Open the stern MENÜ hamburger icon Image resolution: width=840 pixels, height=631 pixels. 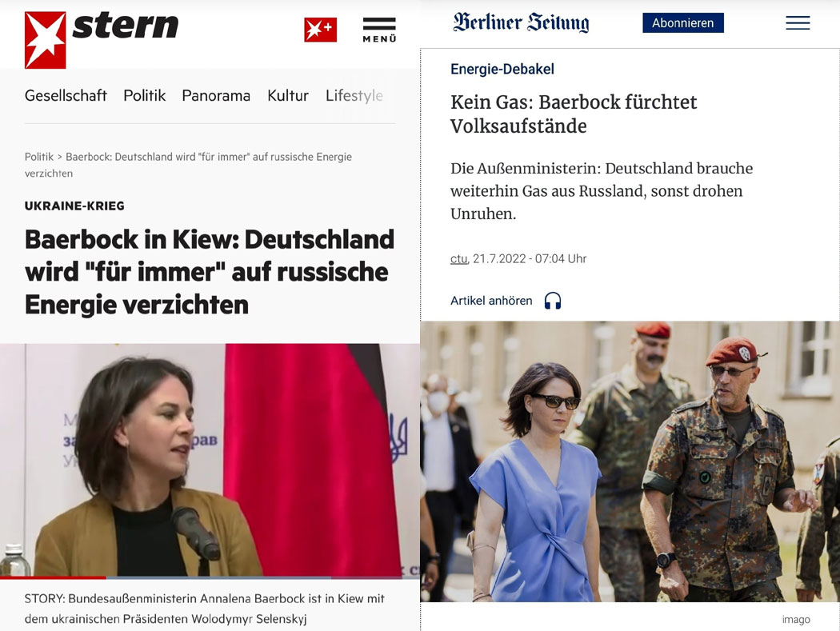[379, 30]
